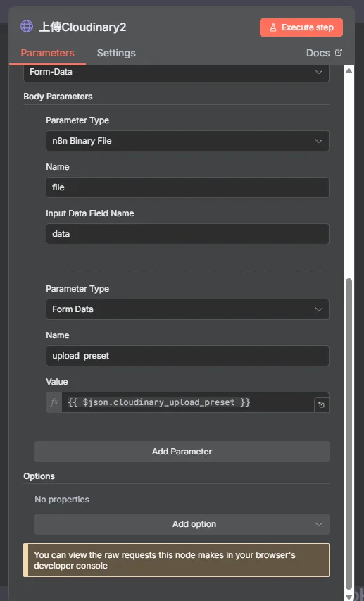364x601 pixels.
Task: Click the vertical scrollbar thumb
Action: click(x=349, y=434)
